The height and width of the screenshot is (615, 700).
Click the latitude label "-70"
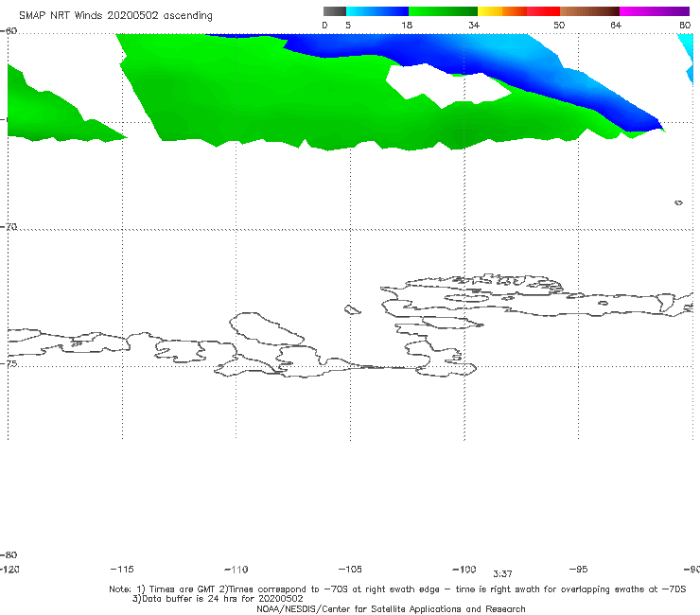[9, 226]
